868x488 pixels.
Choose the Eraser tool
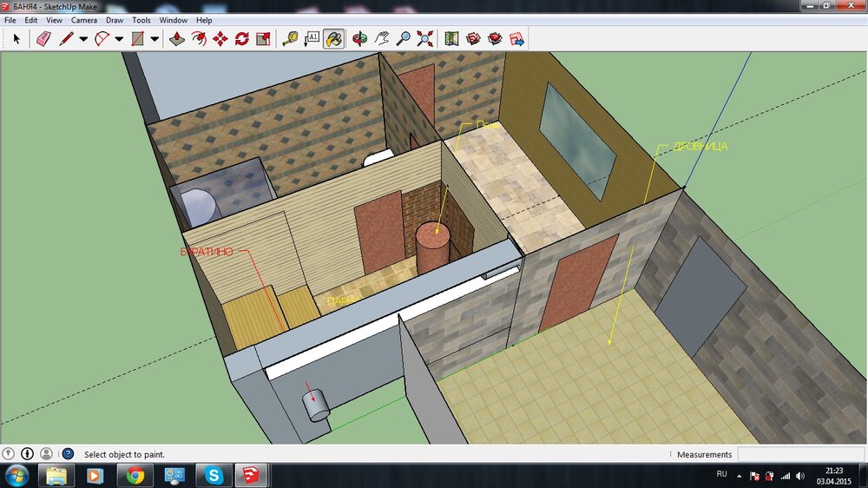(43, 39)
